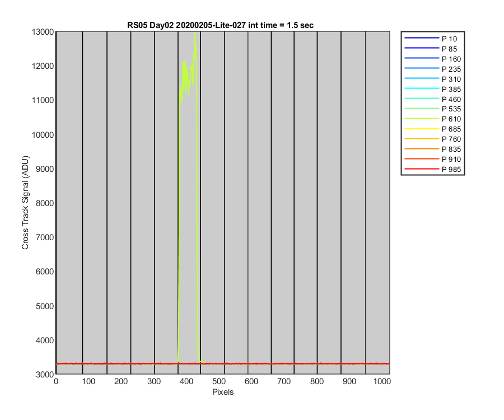Screen dimensions: 504x420
Task: Click the Cross Track Signal y-axis label
Action: pos(25,203)
